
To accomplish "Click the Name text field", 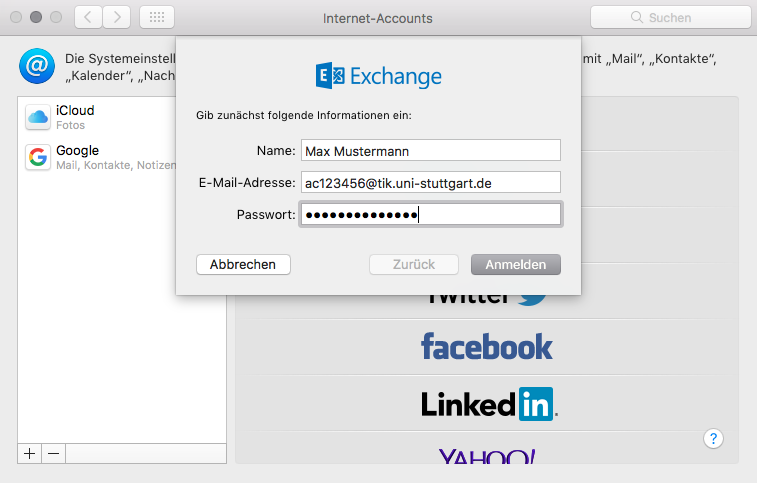I will [x=431, y=151].
